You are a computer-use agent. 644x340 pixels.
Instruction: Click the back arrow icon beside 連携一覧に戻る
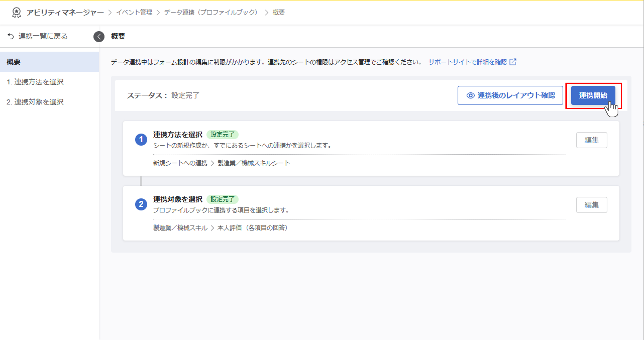click(10, 37)
